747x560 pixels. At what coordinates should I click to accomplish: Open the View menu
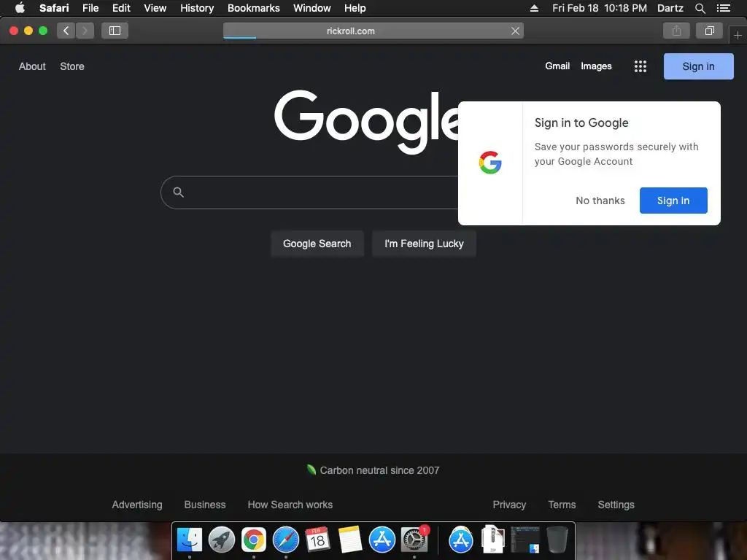click(x=155, y=8)
